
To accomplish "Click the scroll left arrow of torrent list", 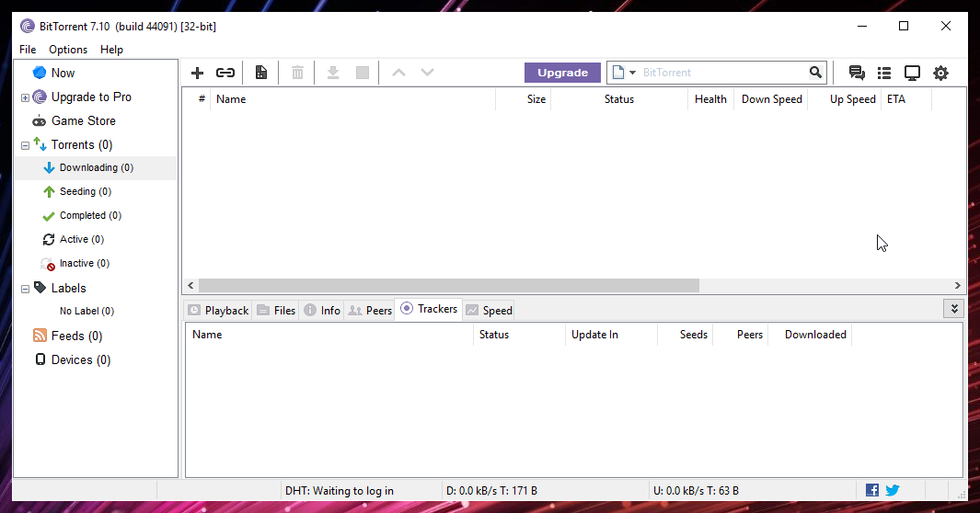I will coord(191,286).
